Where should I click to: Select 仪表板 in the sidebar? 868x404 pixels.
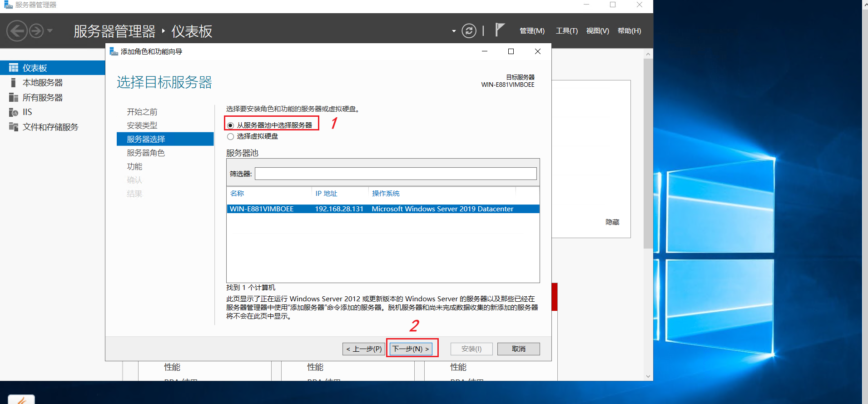pos(53,68)
